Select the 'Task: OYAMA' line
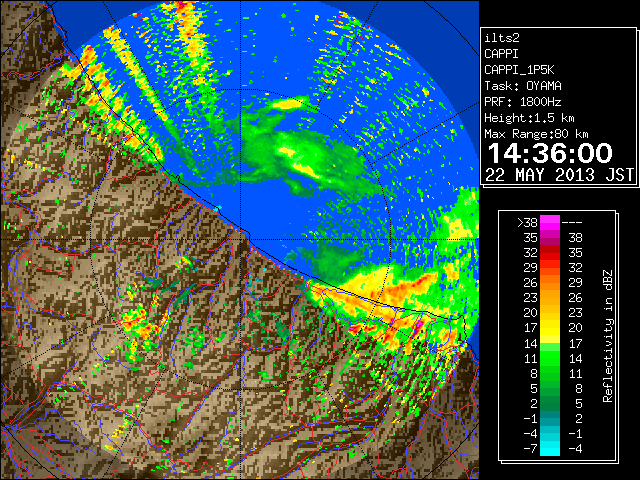The height and width of the screenshot is (480, 640). (523, 86)
